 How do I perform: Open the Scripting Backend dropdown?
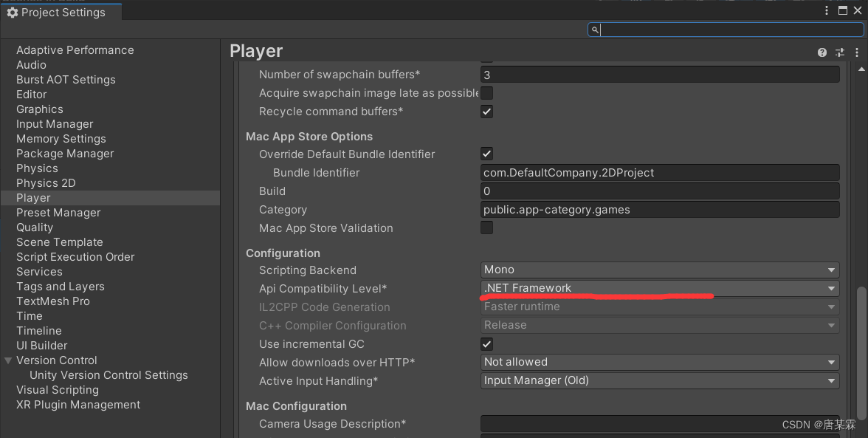659,270
